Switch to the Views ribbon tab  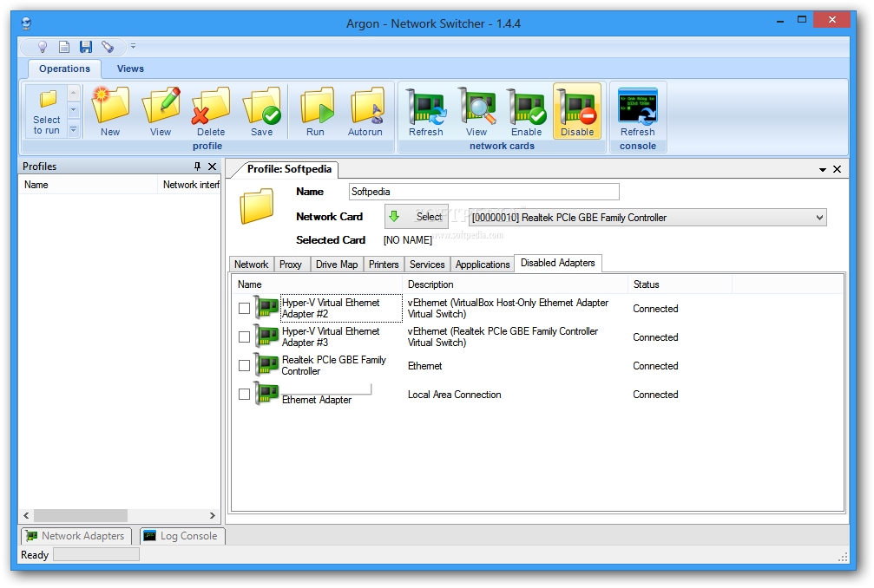tap(130, 69)
